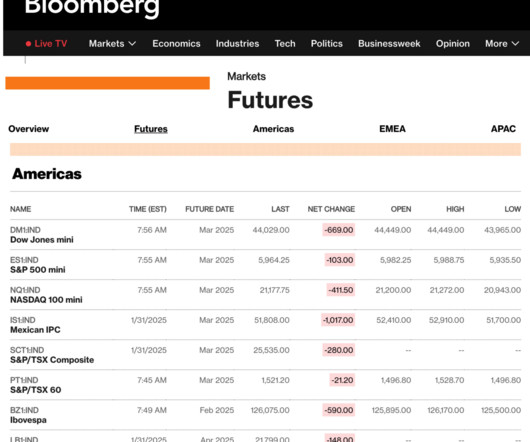Open the Economics section

176,44
